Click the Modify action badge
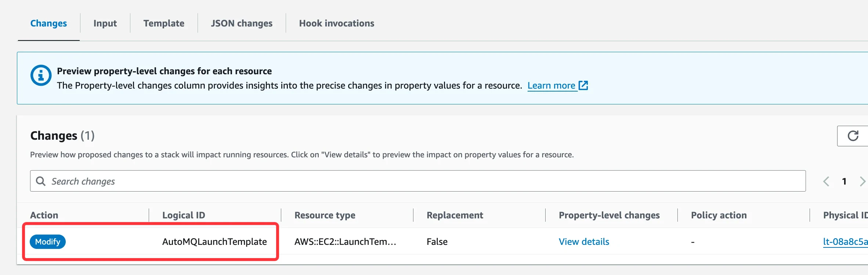This screenshot has height=275, width=868. [48, 242]
